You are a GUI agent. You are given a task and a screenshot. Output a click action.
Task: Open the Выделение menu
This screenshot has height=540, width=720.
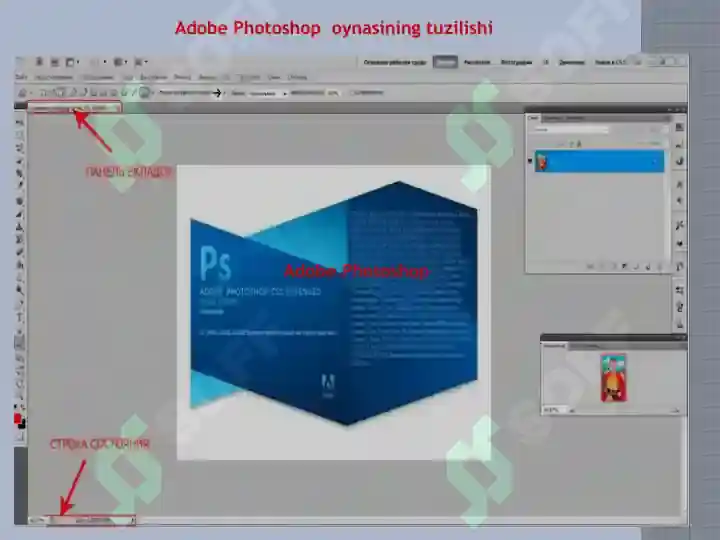point(153,77)
